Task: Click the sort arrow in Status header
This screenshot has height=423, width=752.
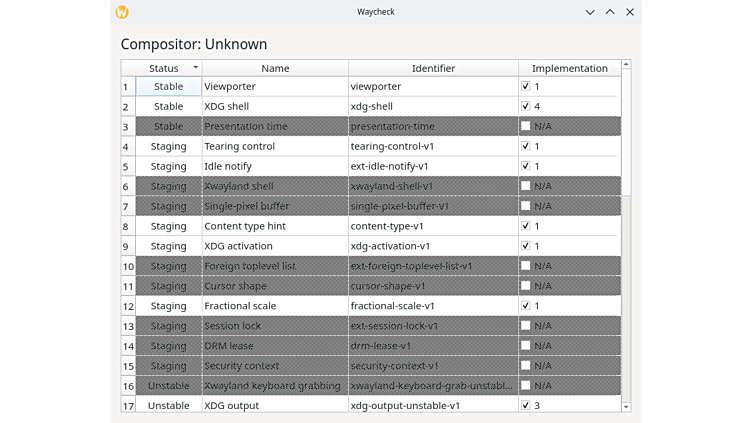Action: click(195, 68)
